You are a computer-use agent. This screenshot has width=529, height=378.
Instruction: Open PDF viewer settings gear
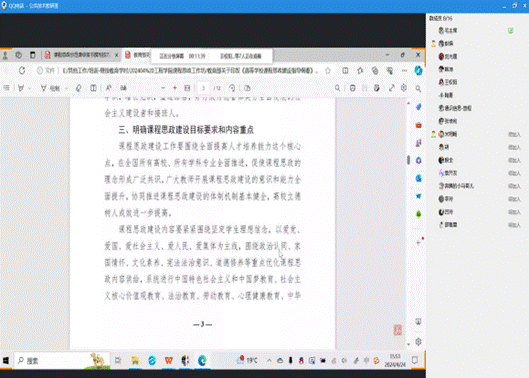(404, 88)
